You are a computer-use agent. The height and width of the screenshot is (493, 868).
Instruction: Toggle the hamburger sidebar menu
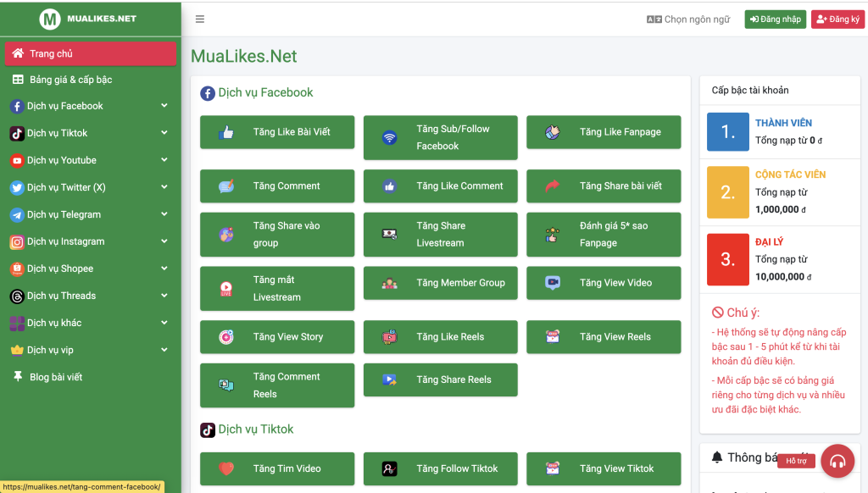pyautogui.click(x=200, y=19)
